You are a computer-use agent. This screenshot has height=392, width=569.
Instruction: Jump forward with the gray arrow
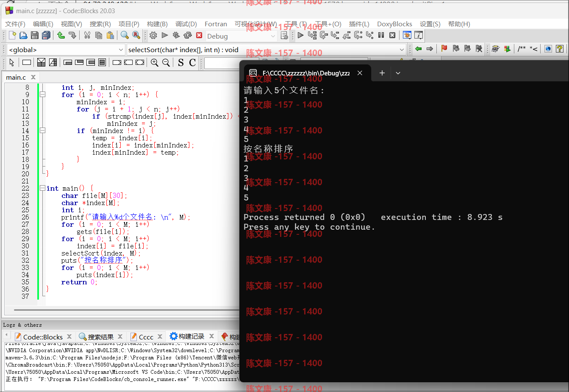coord(430,49)
